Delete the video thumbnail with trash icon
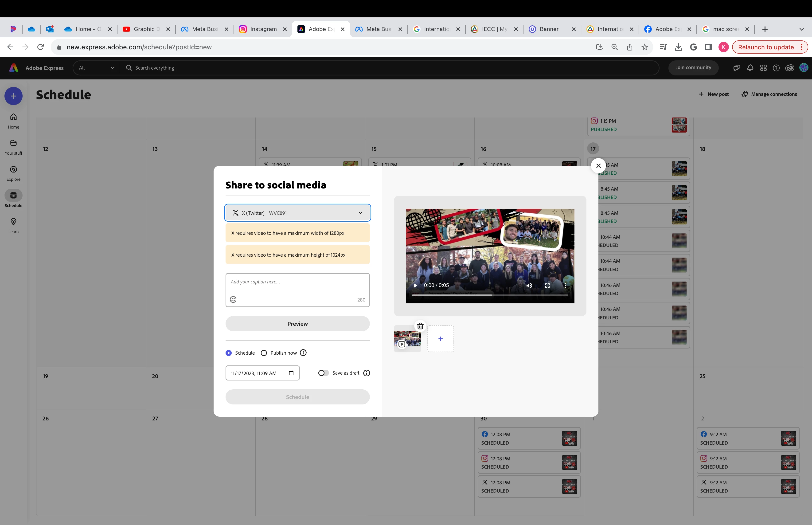The height and width of the screenshot is (525, 812). [x=420, y=326]
